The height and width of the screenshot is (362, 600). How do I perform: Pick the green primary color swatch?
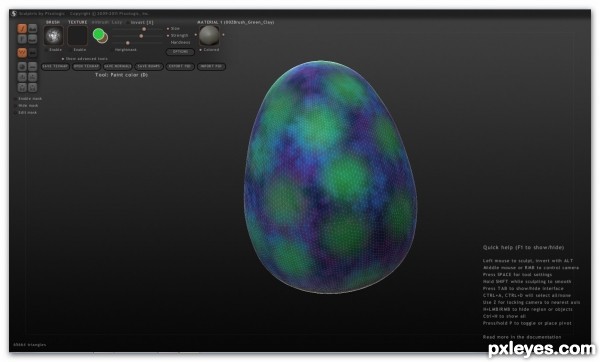click(x=99, y=34)
